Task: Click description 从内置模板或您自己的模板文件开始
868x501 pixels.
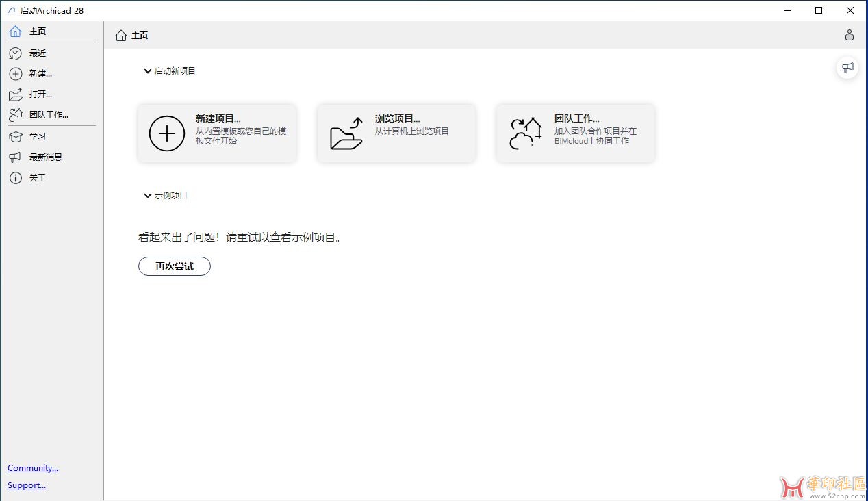Action: click(x=241, y=136)
